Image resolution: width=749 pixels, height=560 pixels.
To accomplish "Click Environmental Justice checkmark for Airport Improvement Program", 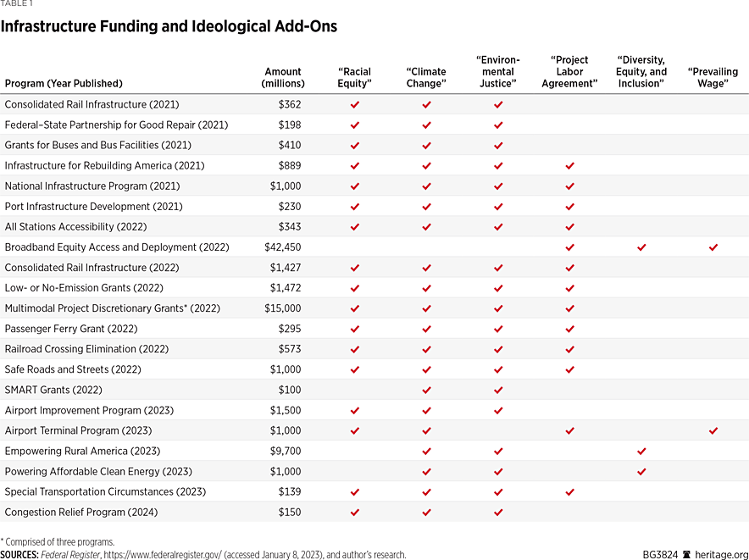I will [498, 410].
